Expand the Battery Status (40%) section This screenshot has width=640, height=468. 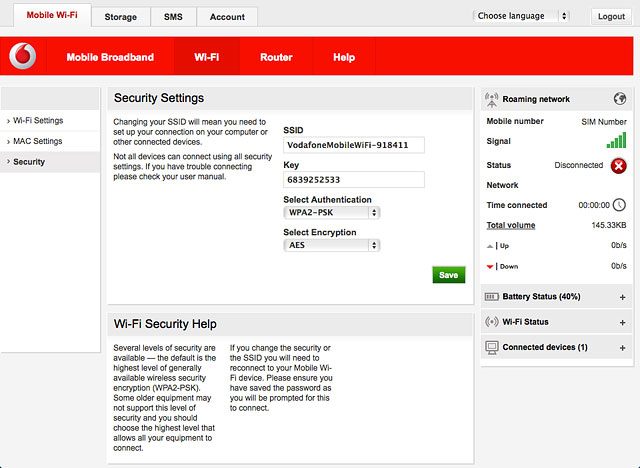click(x=622, y=297)
